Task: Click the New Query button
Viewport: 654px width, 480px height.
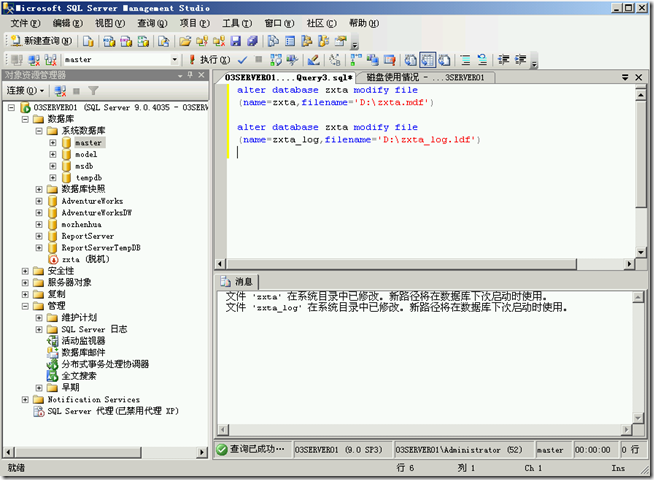Action: pyautogui.click(x=42, y=41)
